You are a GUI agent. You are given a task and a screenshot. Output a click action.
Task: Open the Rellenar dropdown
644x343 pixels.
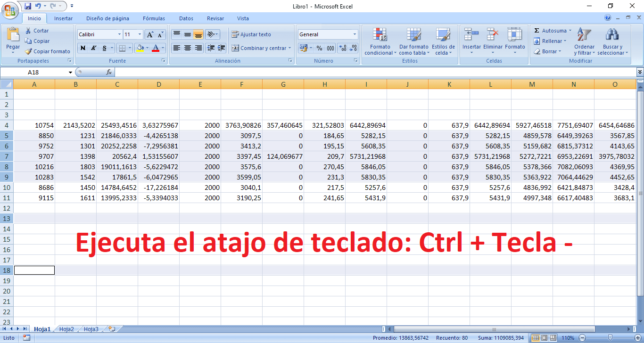click(x=551, y=41)
